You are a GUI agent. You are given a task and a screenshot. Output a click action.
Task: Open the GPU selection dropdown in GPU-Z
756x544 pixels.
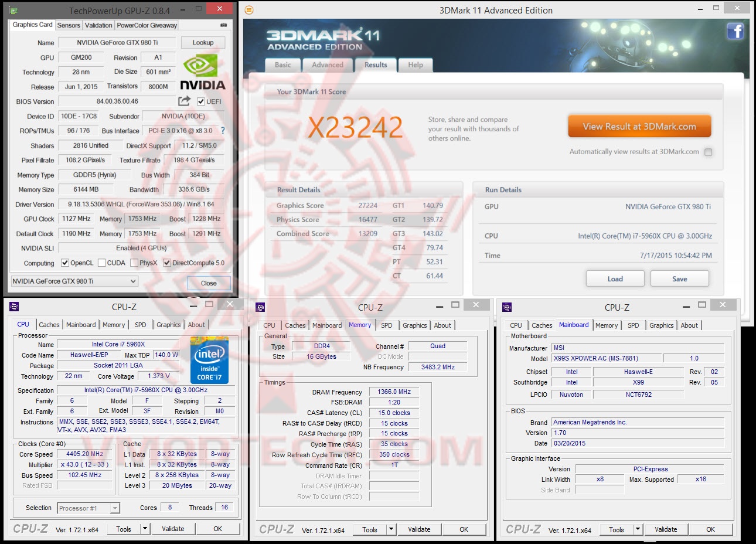(74, 281)
